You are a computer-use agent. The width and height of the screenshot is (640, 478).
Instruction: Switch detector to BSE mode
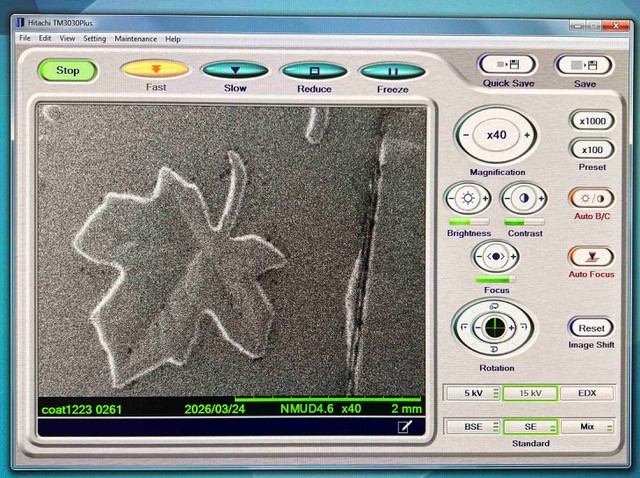(x=472, y=426)
